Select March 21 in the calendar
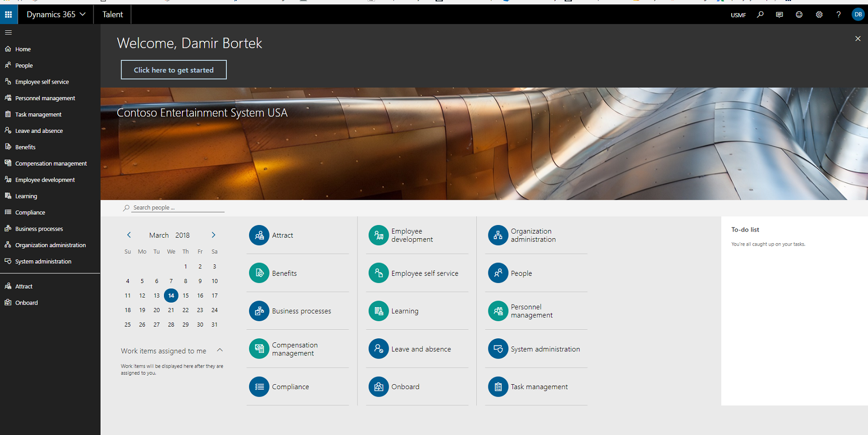Screen dimensions: 868x435 point(171,310)
